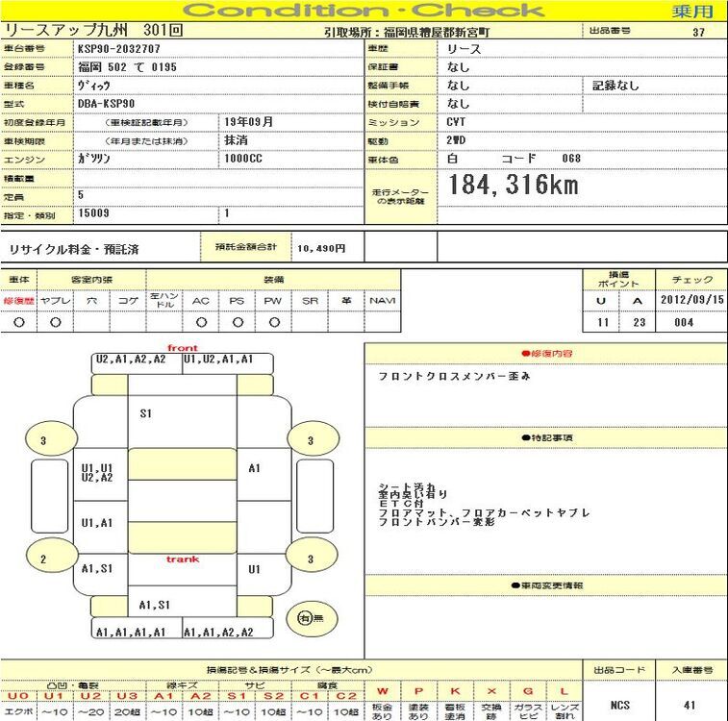Click the red trank label on diagram
Screen dimensions: 728x721
point(183,559)
